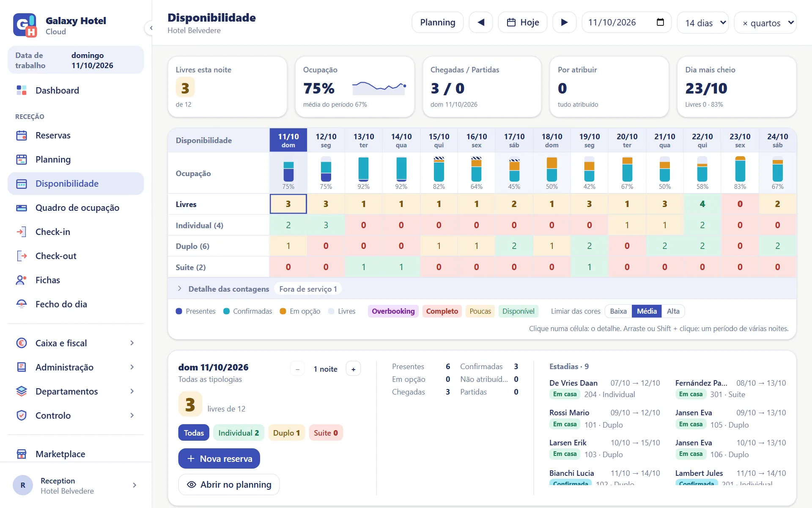The image size is (812, 508).
Task: Jump to today with Hoje
Action: click(523, 22)
